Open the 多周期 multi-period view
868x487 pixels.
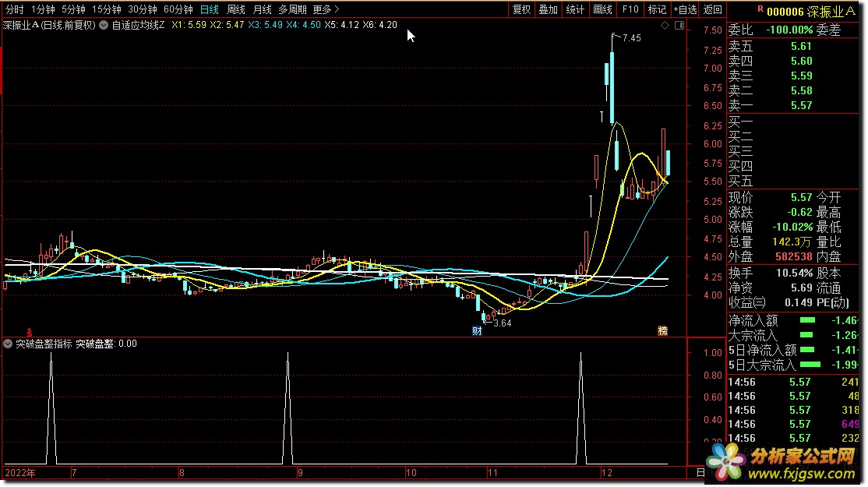pyautogui.click(x=292, y=9)
